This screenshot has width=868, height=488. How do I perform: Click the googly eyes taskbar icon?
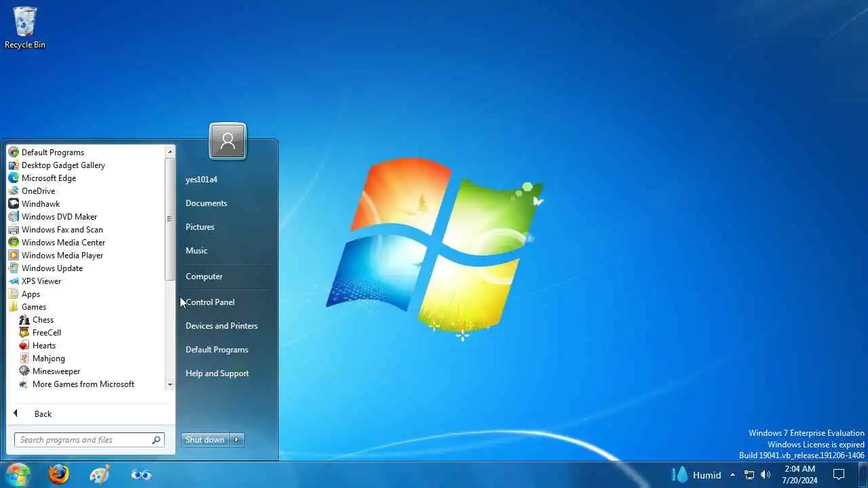coord(141,474)
